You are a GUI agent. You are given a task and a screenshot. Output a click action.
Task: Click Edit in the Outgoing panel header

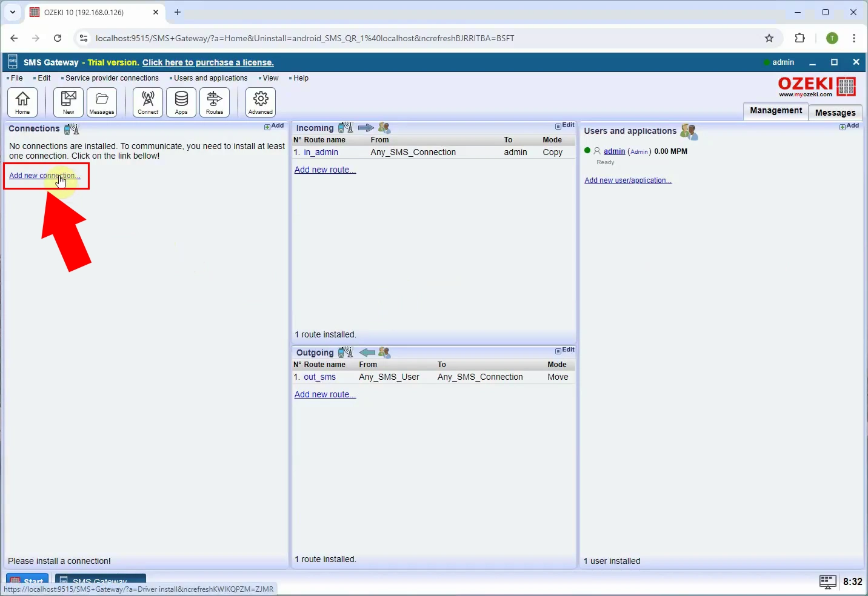pyautogui.click(x=565, y=350)
